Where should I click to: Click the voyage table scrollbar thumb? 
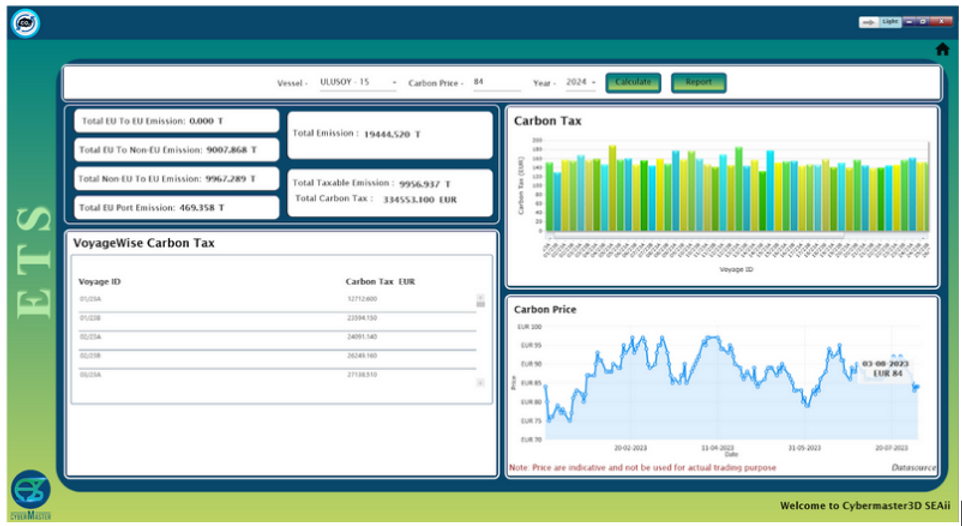pyautogui.click(x=480, y=304)
